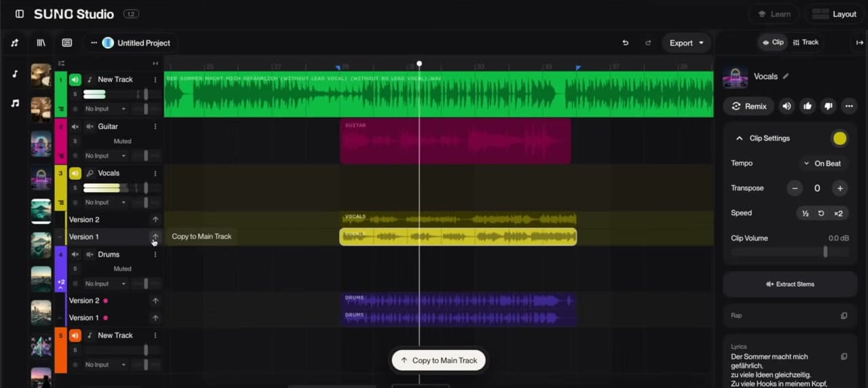This screenshot has height=388, width=868.
Task: Open New Track 1 No Input dropdown
Action: [105, 109]
